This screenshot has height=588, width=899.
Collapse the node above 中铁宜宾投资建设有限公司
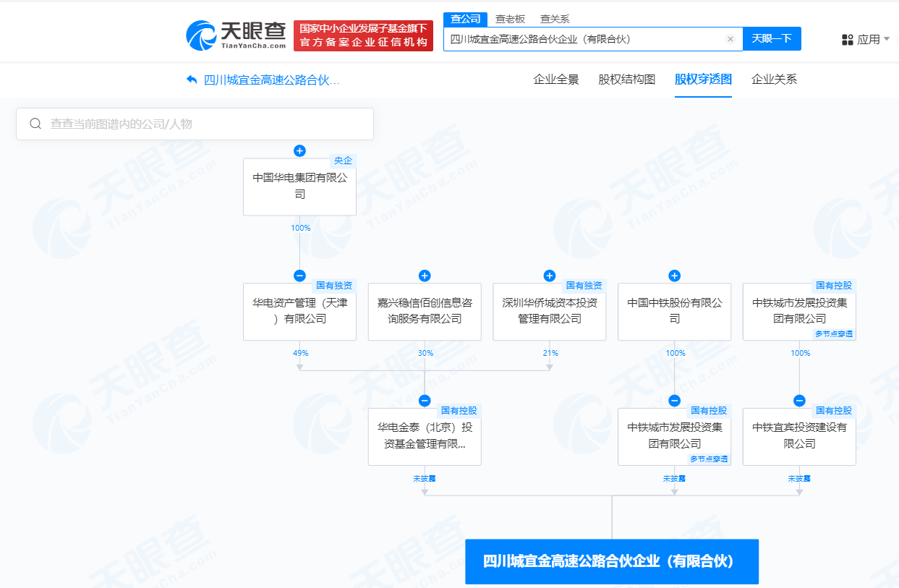tap(799, 401)
